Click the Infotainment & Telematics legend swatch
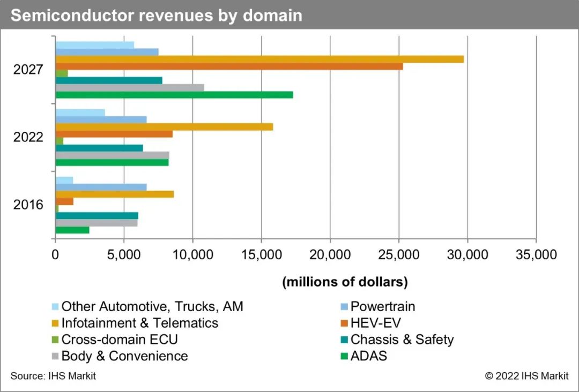Screen dimensions: 579x392 (55, 323)
